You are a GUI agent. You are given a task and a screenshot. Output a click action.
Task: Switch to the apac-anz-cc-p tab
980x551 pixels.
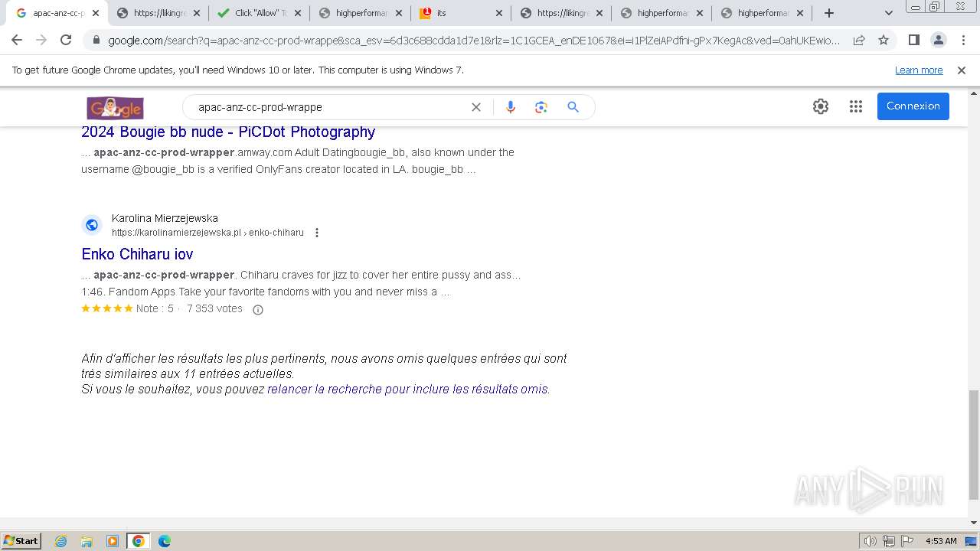pos(57,13)
